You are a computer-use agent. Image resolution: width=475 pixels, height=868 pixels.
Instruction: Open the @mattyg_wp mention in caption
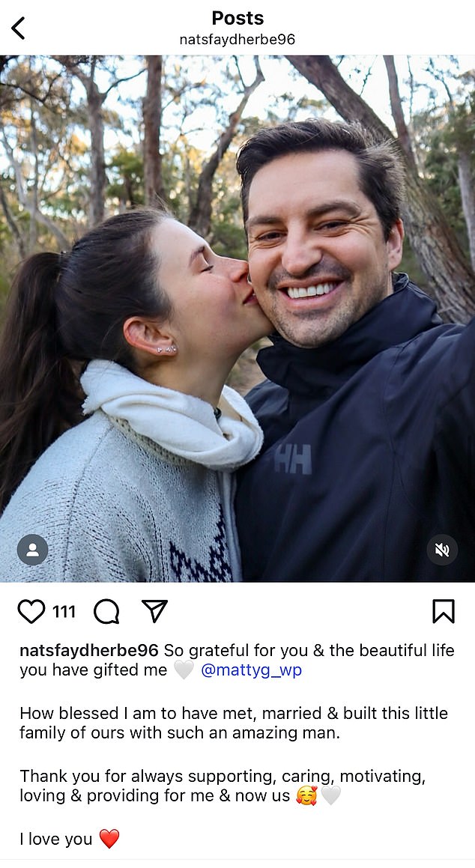click(x=251, y=670)
